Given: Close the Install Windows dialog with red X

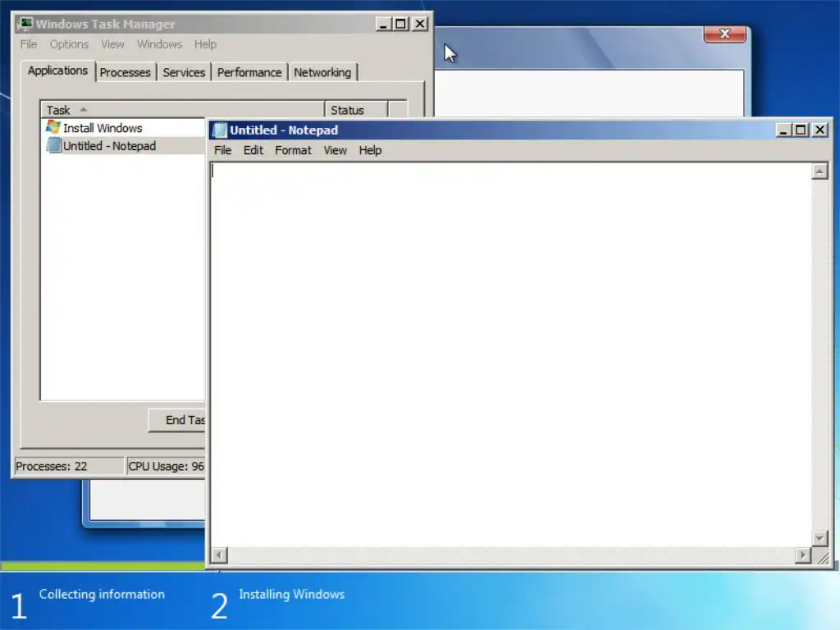Looking at the screenshot, I should (x=725, y=34).
